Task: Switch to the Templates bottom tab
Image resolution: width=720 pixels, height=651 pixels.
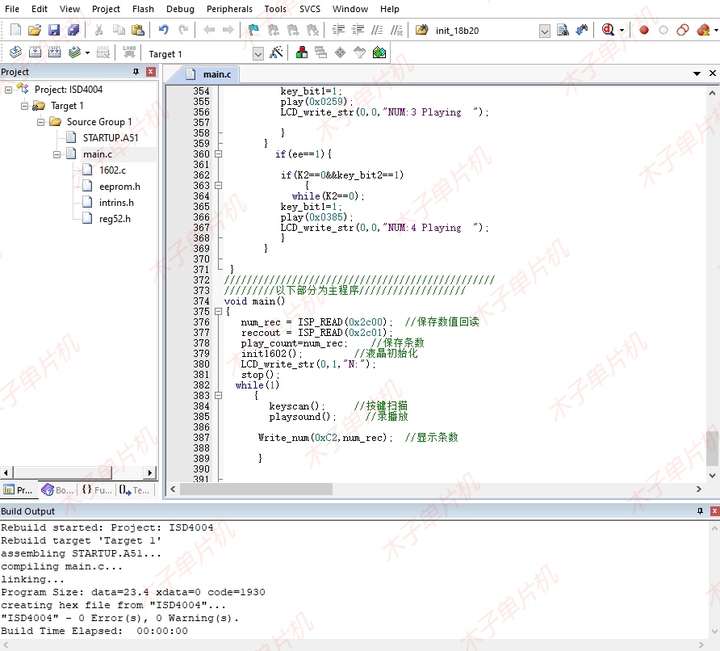Action: pyautogui.click(x=135, y=490)
